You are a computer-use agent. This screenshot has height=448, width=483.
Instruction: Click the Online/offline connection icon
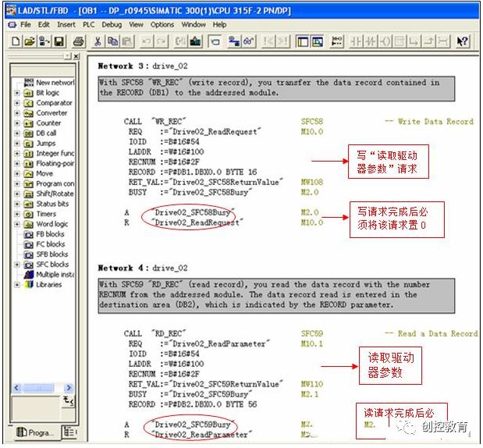point(234,41)
